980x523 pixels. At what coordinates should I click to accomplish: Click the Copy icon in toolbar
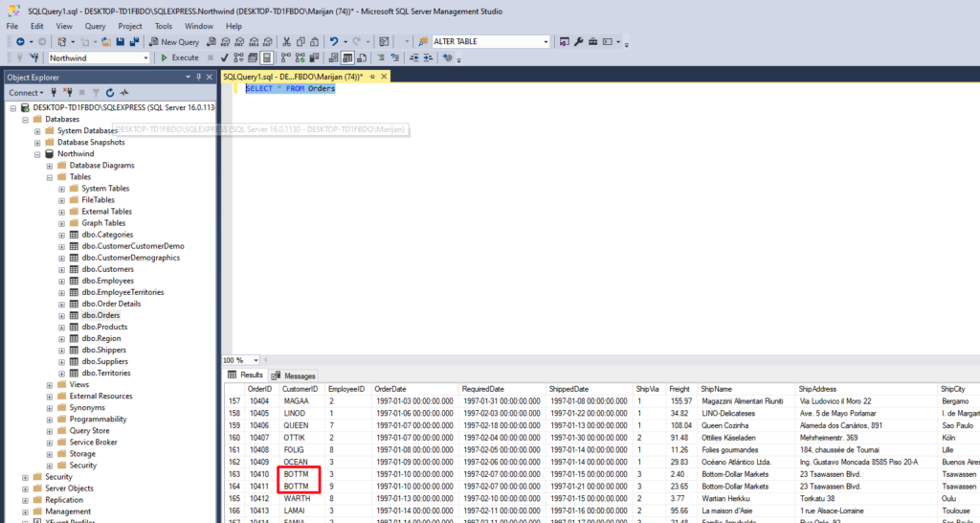[301, 42]
